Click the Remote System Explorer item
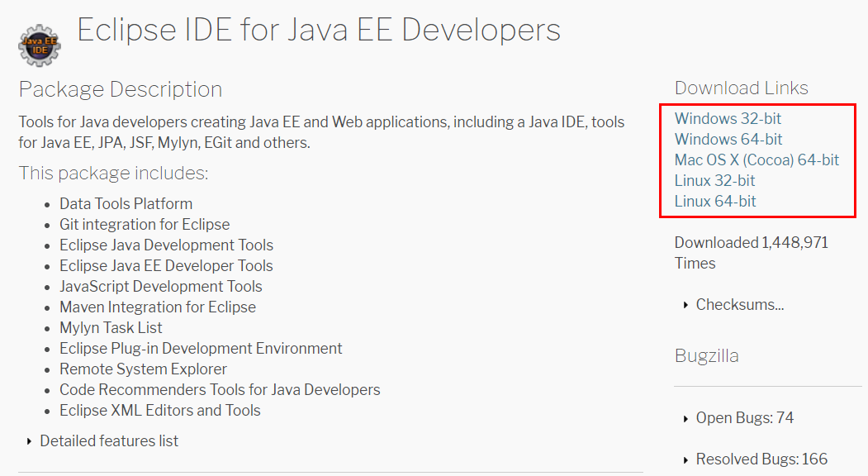This screenshot has height=476, width=868. click(x=143, y=369)
